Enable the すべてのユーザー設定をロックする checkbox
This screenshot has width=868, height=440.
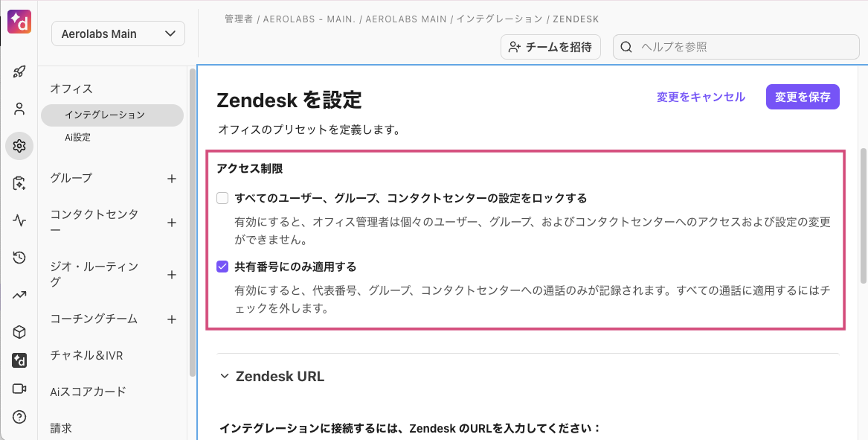(222, 198)
